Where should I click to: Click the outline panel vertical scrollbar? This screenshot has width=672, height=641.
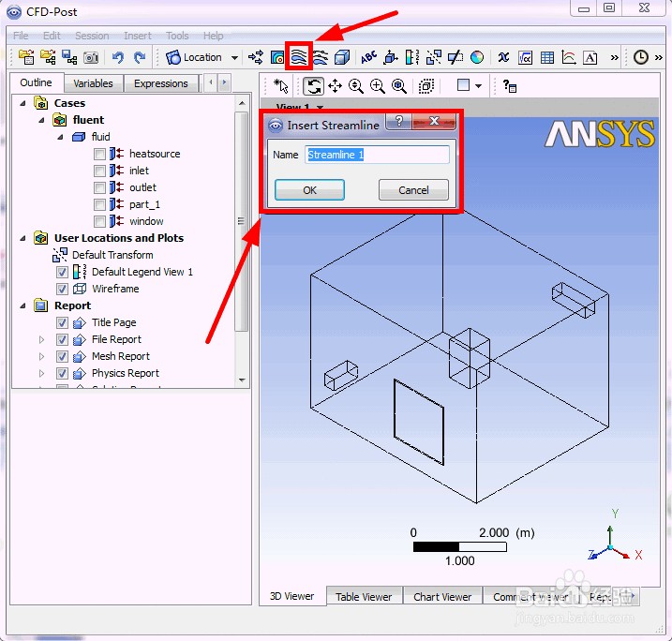pyautogui.click(x=242, y=222)
